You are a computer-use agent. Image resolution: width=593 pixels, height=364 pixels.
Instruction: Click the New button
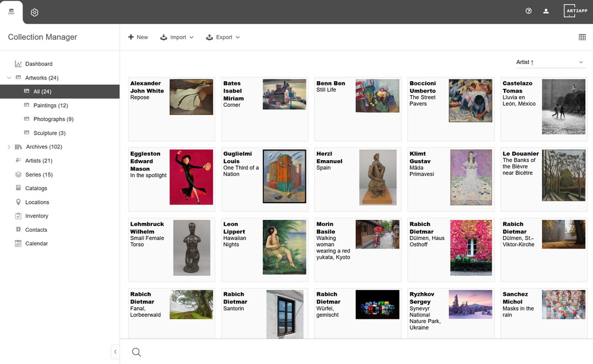(x=138, y=37)
